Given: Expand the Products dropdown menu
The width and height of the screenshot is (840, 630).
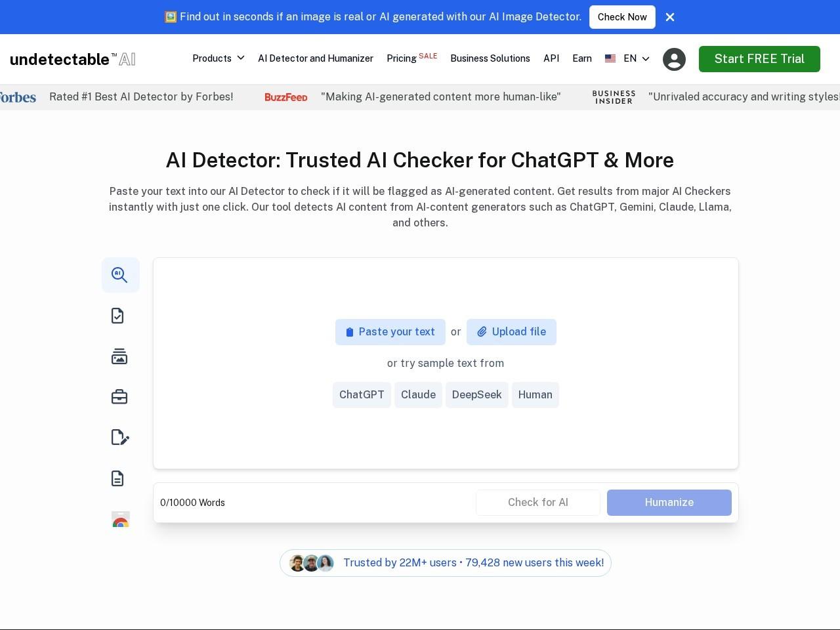Looking at the screenshot, I should coord(218,58).
